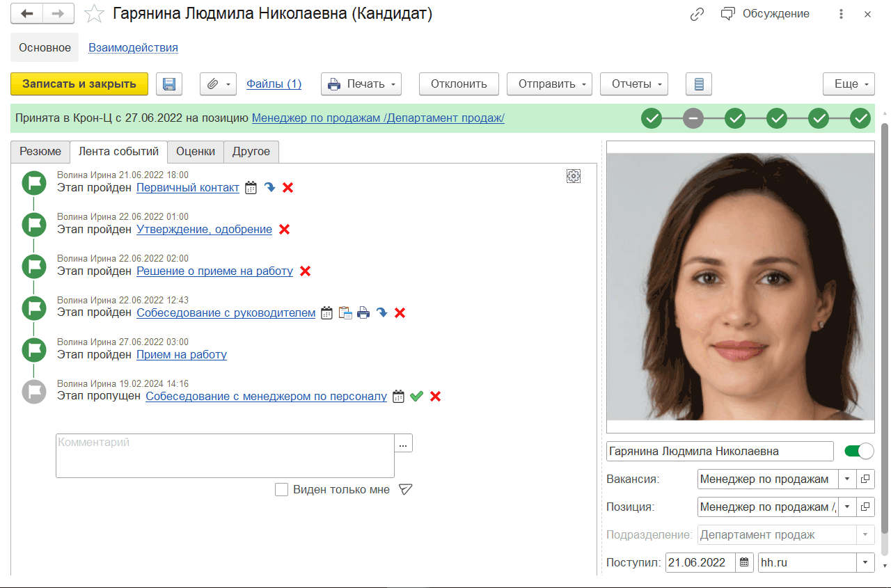Open the Обсуждение discussion panel
This screenshot has height=588, width=891.
coord(765,14)
